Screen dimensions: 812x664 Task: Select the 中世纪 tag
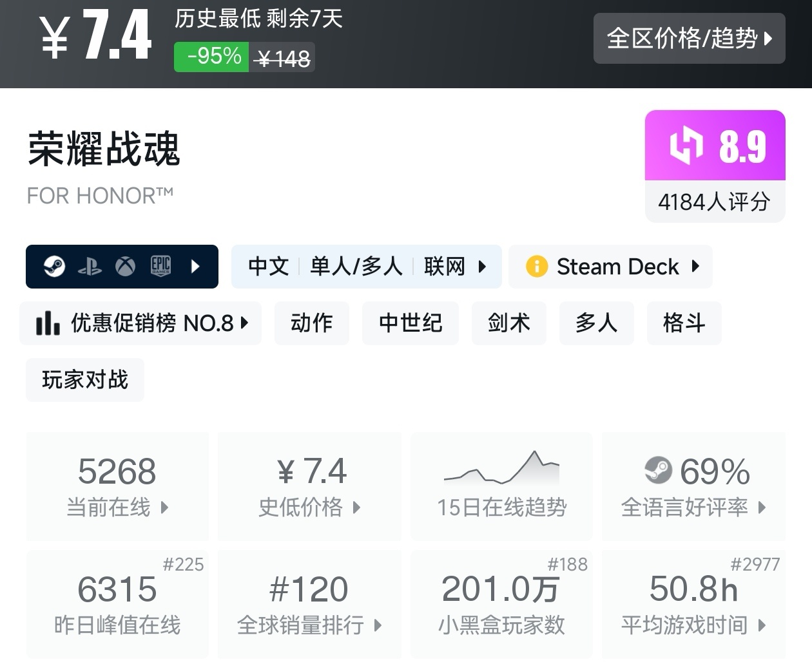click(411, 323)
